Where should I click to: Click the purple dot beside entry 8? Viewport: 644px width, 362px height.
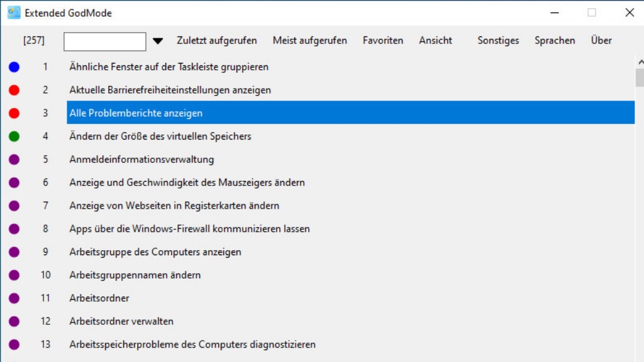[x=14, y=229]
